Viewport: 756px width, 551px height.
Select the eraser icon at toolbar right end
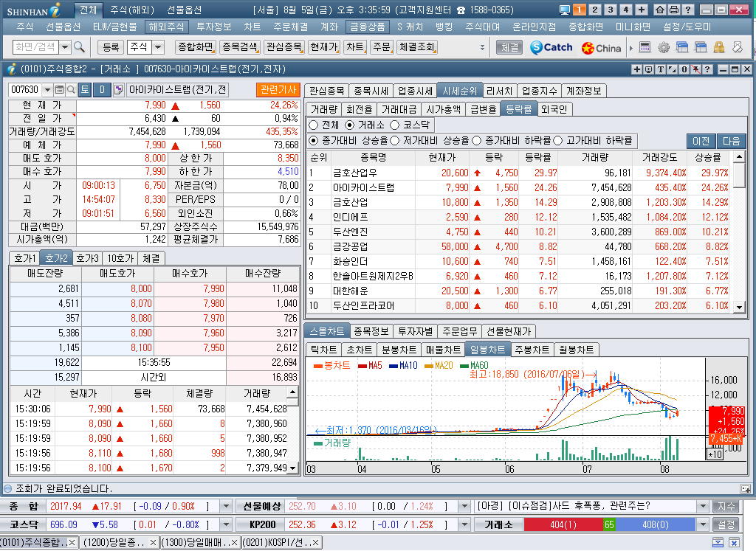[737, 49]
